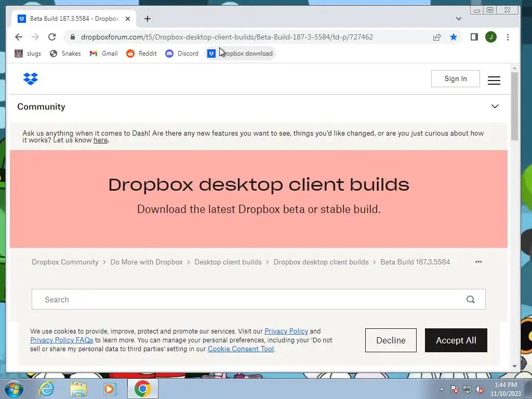Decline cookies with the Decline button
This screenshot has height=399, width=532.
(391, 340)
